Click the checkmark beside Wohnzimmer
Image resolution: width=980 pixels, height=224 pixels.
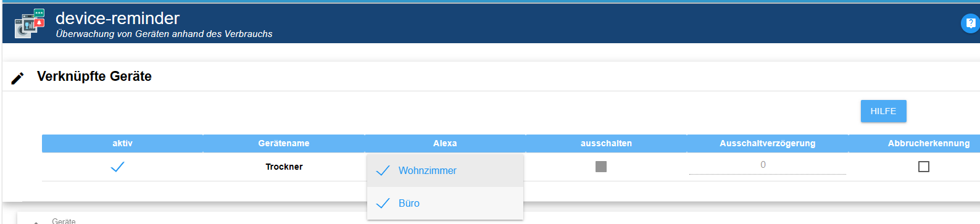tap(383, 171)
